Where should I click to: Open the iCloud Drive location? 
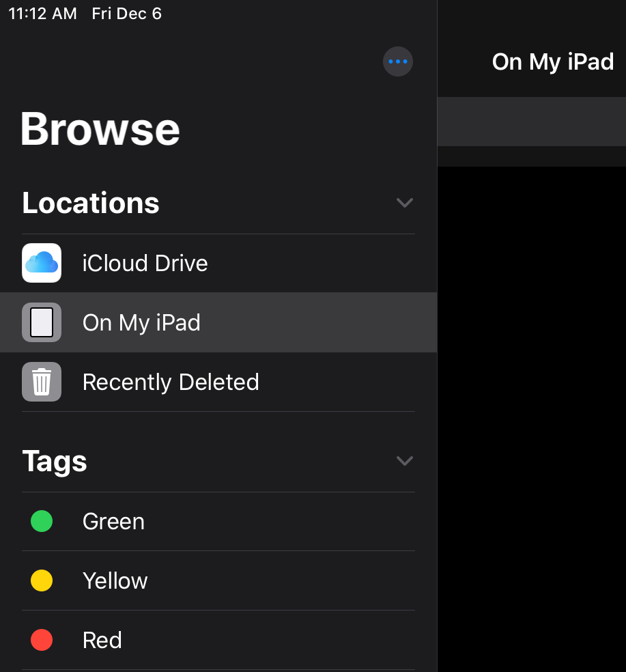click(x=218, y=263)
